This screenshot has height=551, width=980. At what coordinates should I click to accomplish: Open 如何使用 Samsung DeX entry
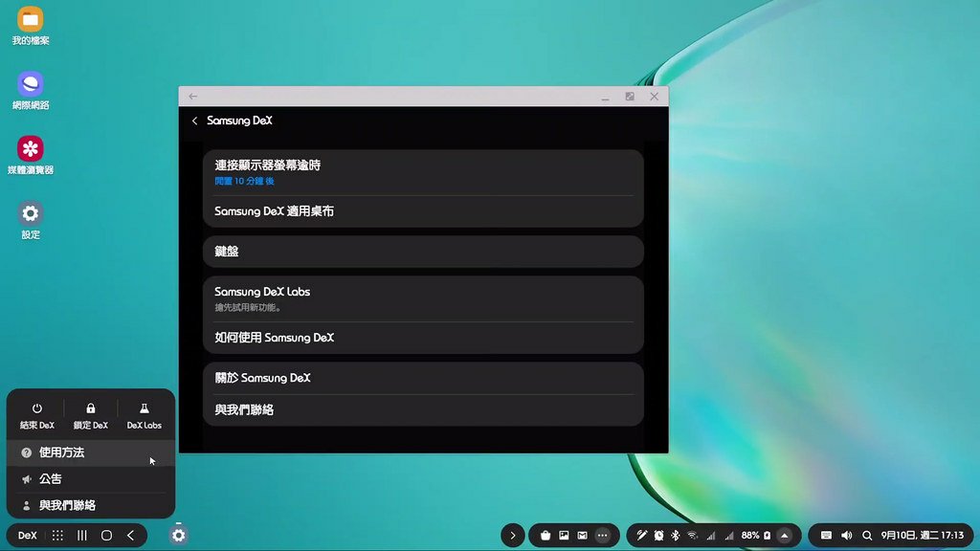point(423,338)
